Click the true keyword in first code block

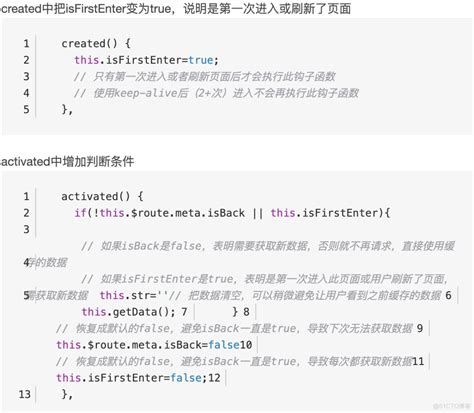tap(201, 60)
